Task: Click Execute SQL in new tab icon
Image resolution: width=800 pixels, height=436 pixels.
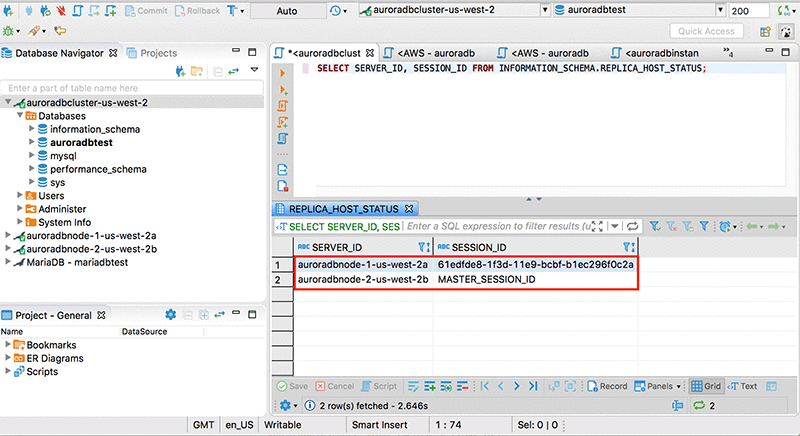Action: coord(283,90)
